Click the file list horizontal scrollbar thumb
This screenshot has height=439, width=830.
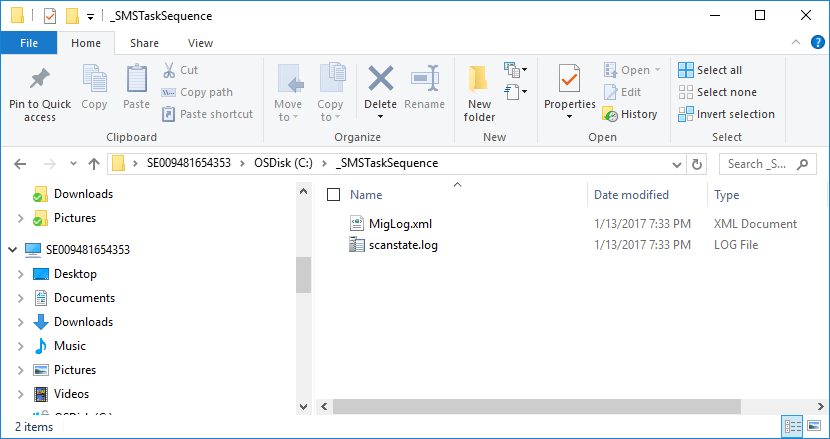pos(537,407)
